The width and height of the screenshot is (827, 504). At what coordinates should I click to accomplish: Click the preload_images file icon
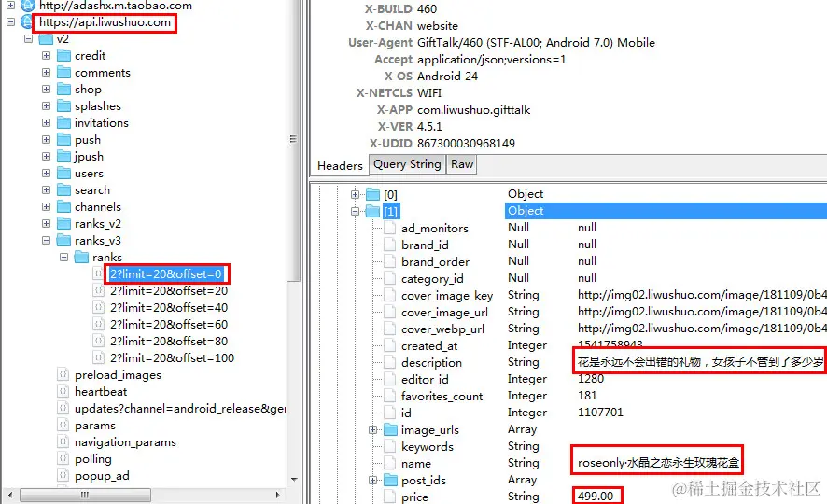tap(63, 375)
